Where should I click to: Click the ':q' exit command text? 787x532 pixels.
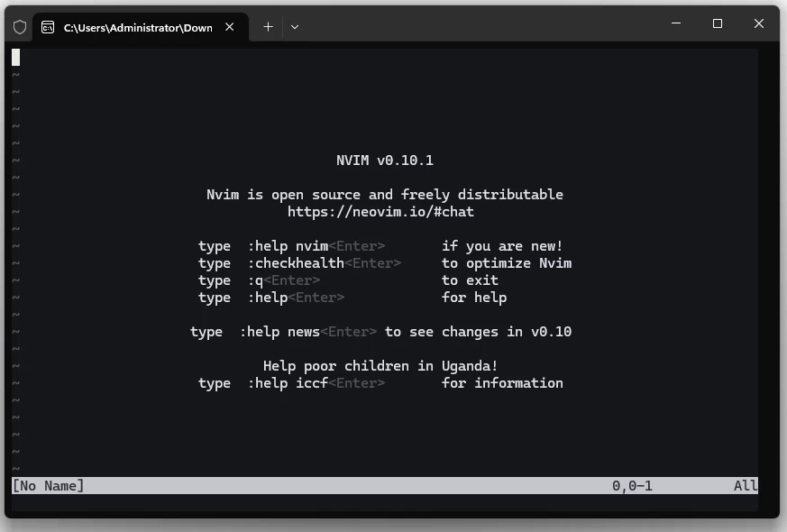coord(256,280)
